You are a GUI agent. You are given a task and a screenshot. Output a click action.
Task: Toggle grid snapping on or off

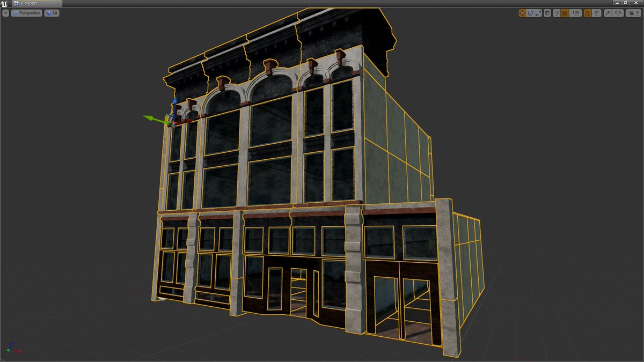[x=565, y=13]
